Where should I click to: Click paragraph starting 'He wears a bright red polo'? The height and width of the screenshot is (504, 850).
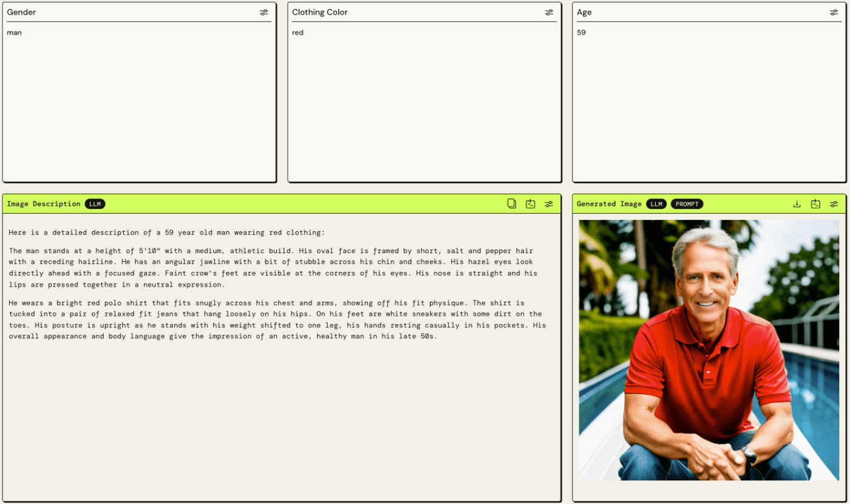tap(277, 319)
